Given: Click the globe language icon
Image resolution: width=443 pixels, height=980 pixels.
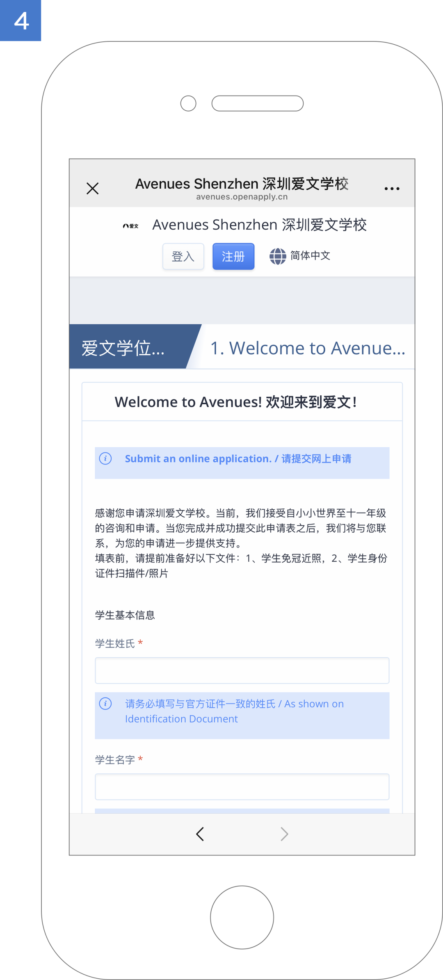Looking at the screenshot, I should point(278,256).
